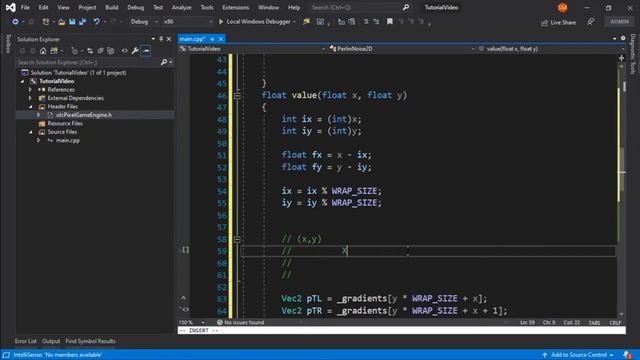Open the Output tab
The width and height of the screenshot is (640, 360).
(51, 341)
